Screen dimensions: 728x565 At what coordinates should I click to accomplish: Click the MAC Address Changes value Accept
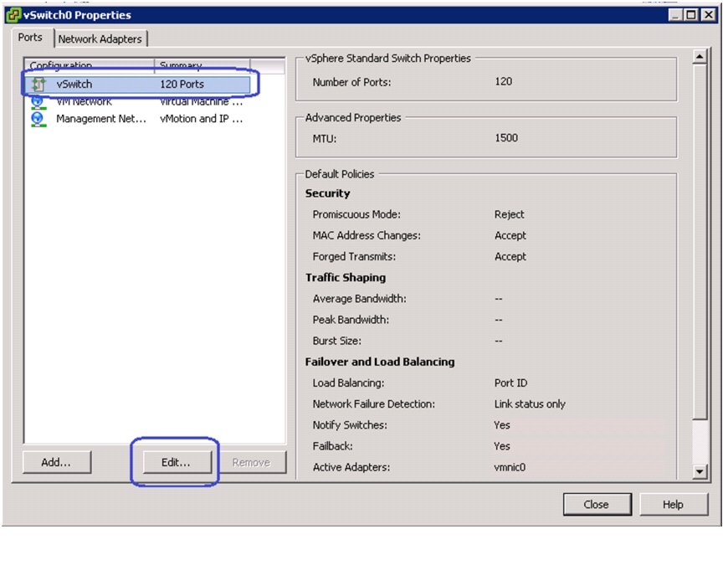pos(510,235)
